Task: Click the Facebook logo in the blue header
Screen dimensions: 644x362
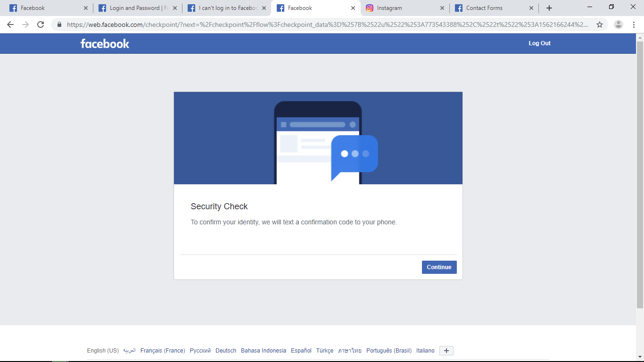Action: coord(105,43)
